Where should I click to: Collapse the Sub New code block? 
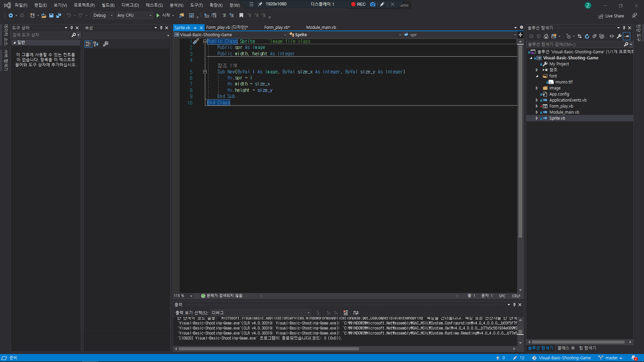pos(205,72)
